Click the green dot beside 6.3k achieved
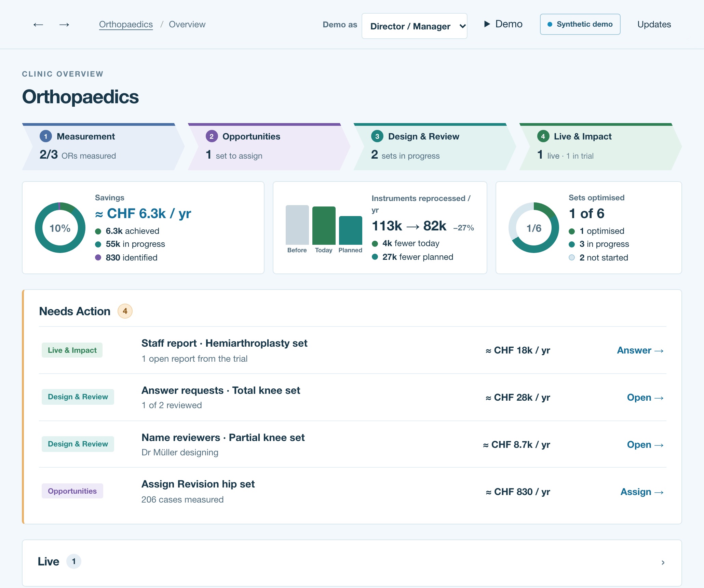This screenshot has height=588, width=704. (x=98, y=231)
